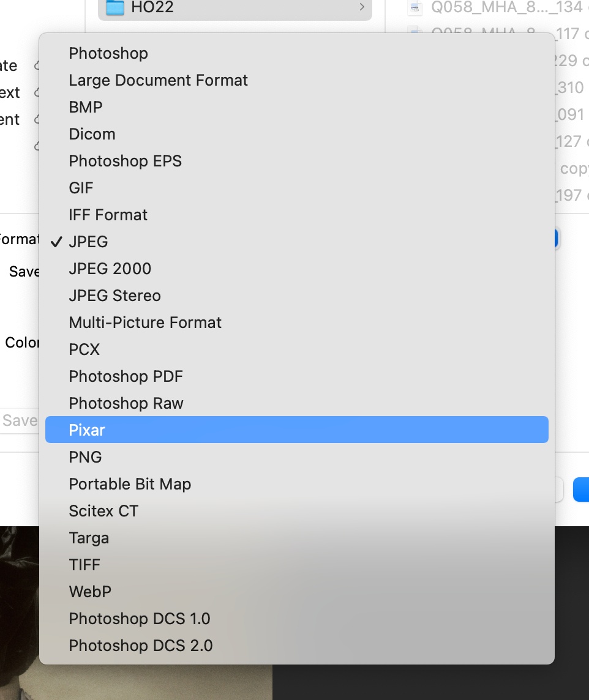Select TIFF format option
Image resolution: width=589 pixels, height=700 pixels.
[x=296, y=565]
